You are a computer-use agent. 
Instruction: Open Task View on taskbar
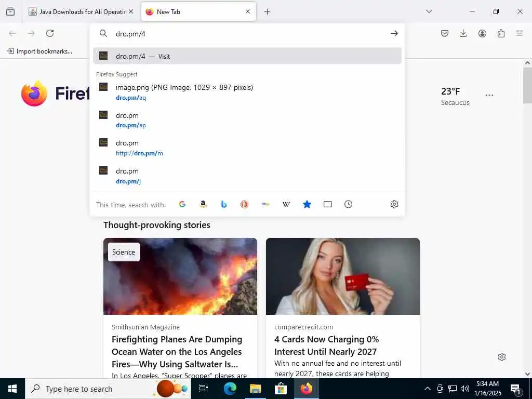point(203,389)
